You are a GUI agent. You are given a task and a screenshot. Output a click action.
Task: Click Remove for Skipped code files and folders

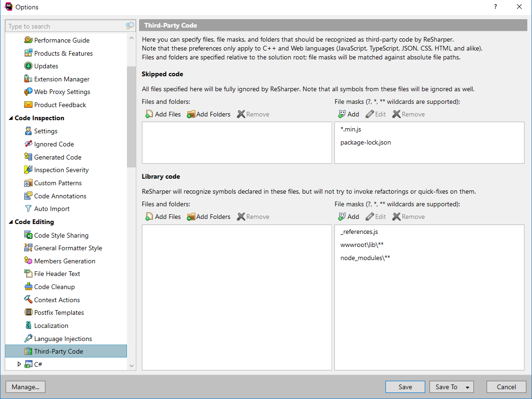click(253, 114)
